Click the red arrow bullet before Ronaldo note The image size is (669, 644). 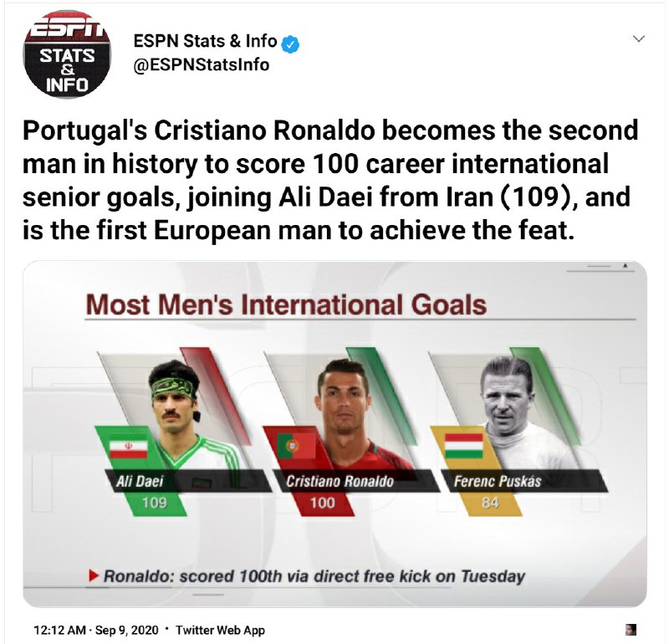tap(94, 575)
